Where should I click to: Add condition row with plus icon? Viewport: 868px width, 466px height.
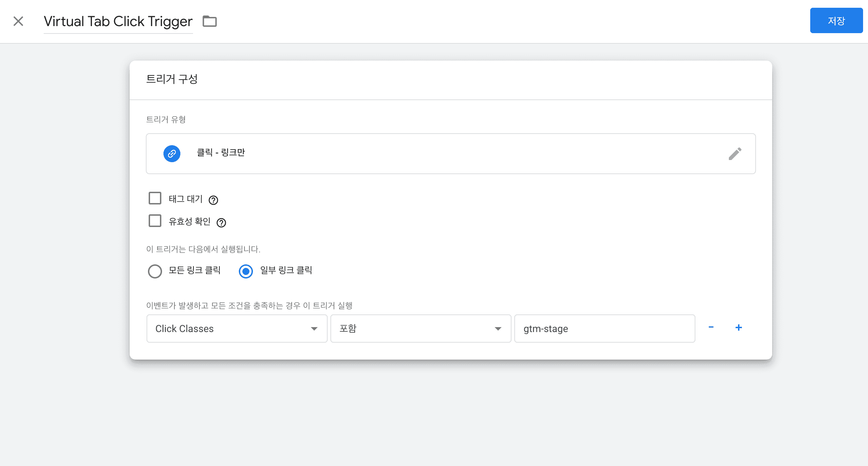739,327
